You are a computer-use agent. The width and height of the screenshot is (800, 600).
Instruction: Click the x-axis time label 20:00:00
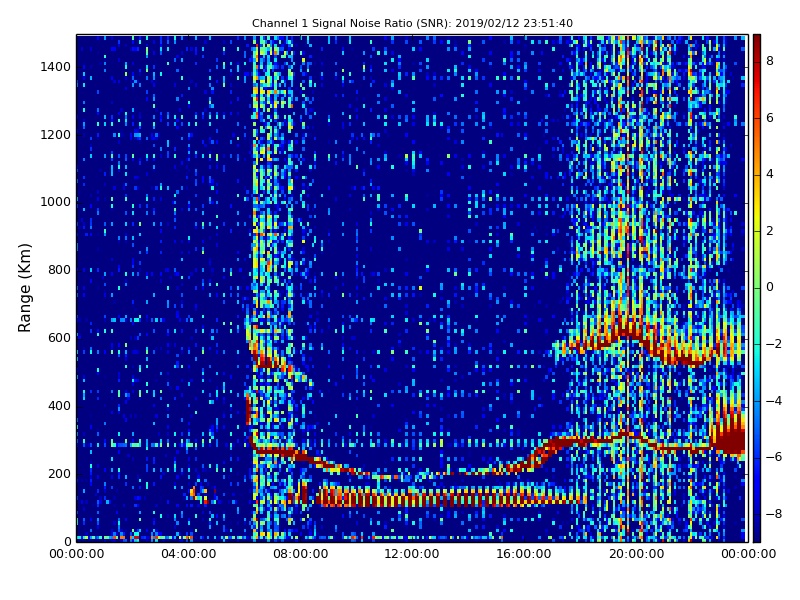636,554
